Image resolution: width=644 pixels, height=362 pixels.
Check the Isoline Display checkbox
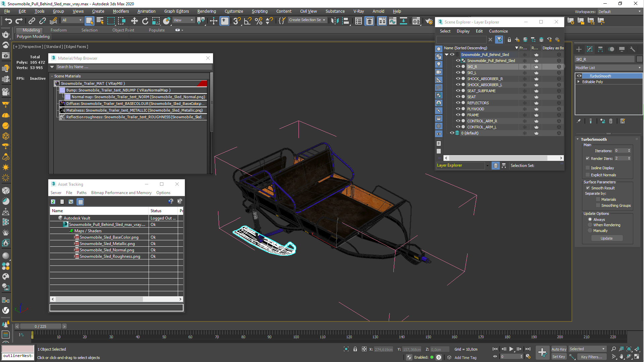tap(588, 168)
